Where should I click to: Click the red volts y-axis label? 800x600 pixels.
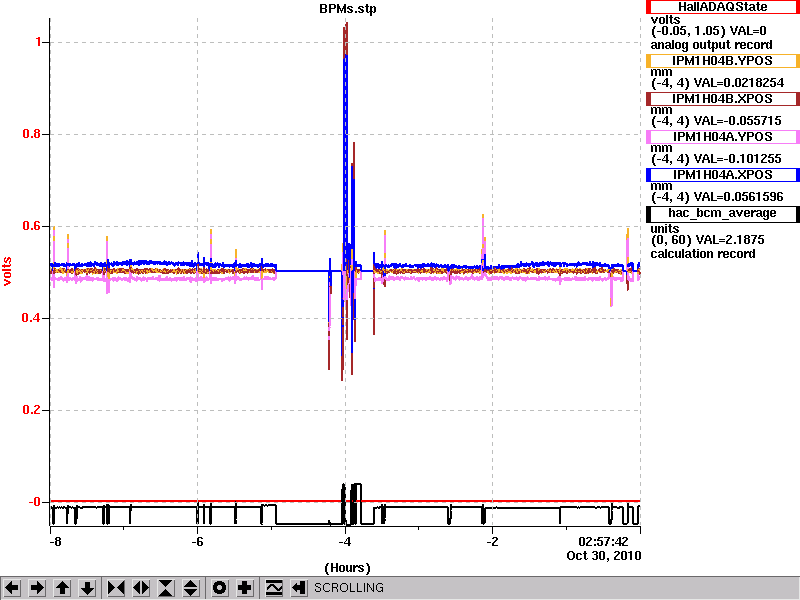[7, 271]
